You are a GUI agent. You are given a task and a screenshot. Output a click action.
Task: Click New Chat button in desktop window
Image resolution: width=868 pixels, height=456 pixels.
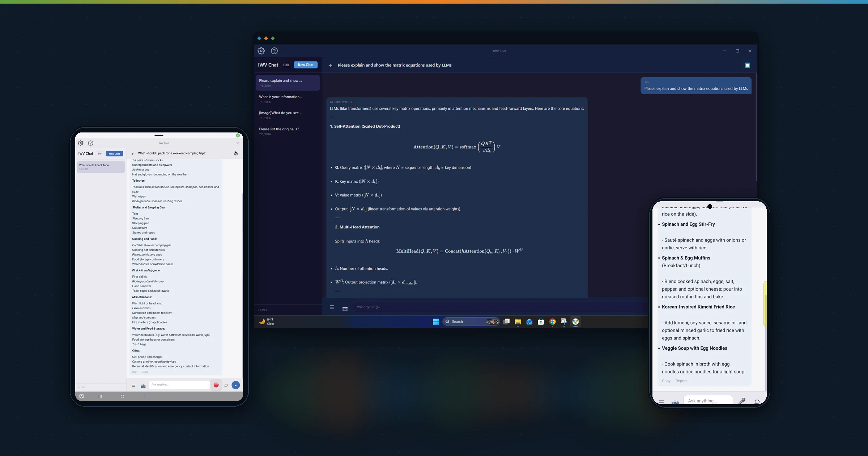[x=306, y=65]
